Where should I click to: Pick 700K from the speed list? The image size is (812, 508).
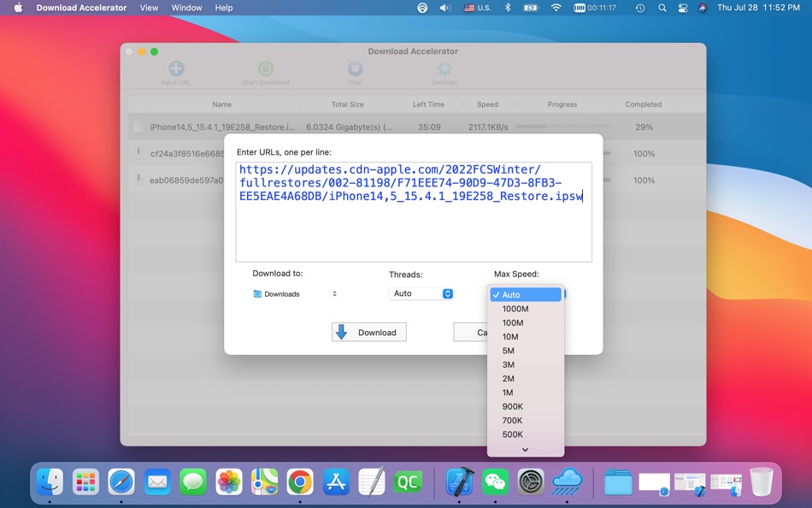pos(526,421)
